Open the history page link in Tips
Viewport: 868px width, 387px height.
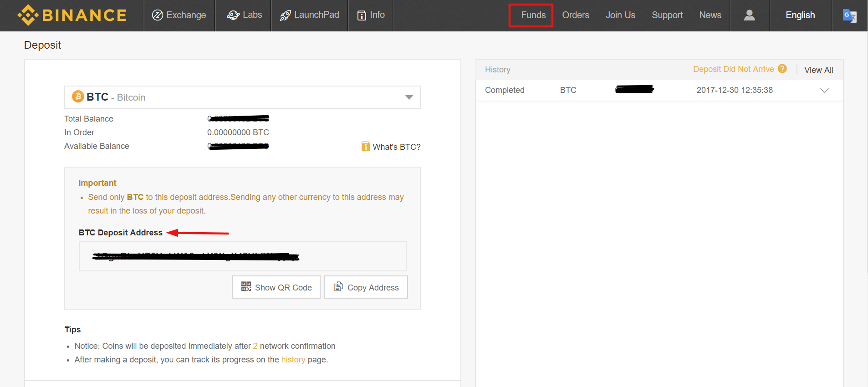[293, 360]
